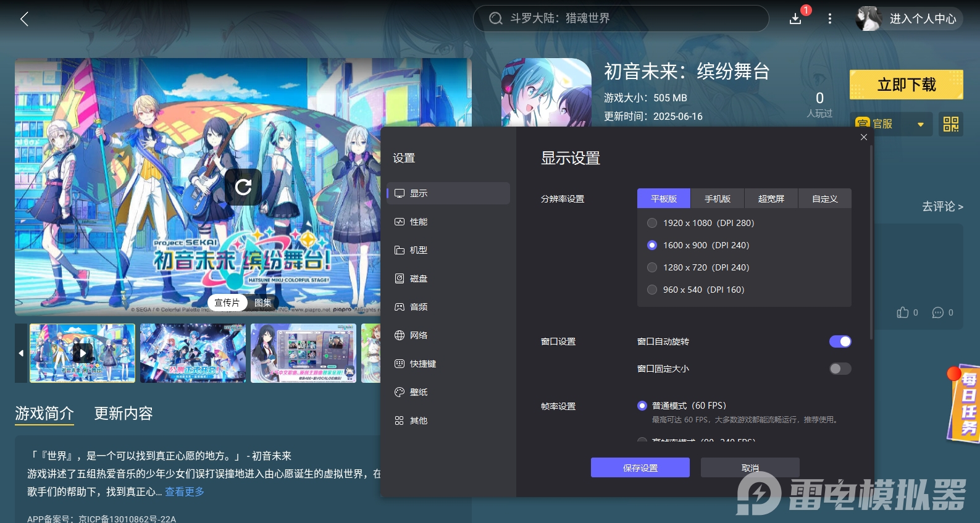Image resolution: width=980 pixels, height=523 pixels.
Task: Click the reload icon on the banner
Action: [x=243, y=186]
